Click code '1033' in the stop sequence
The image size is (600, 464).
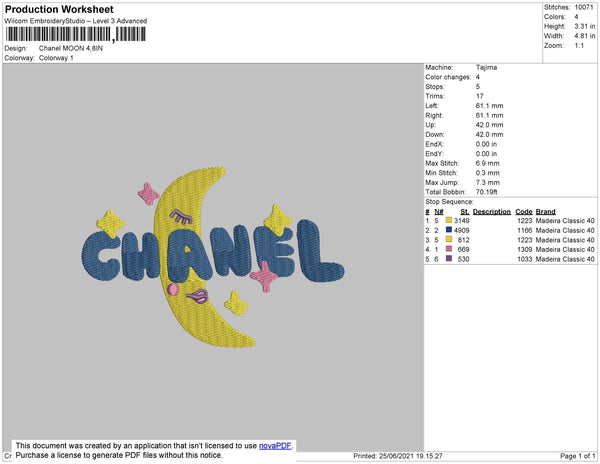525,259
